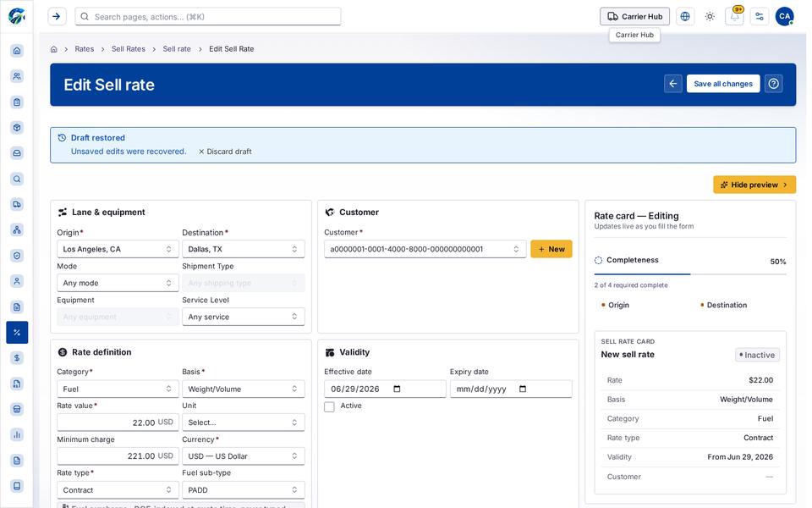Click the help question mark icon

point(773,84)
